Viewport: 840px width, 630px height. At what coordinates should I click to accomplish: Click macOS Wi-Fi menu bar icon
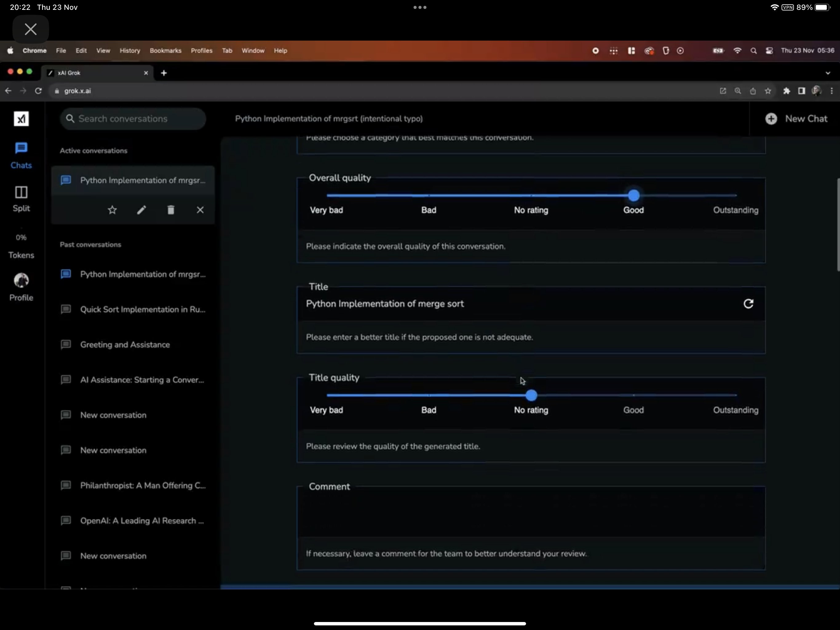pyautogui.click(x=737, y=51)
